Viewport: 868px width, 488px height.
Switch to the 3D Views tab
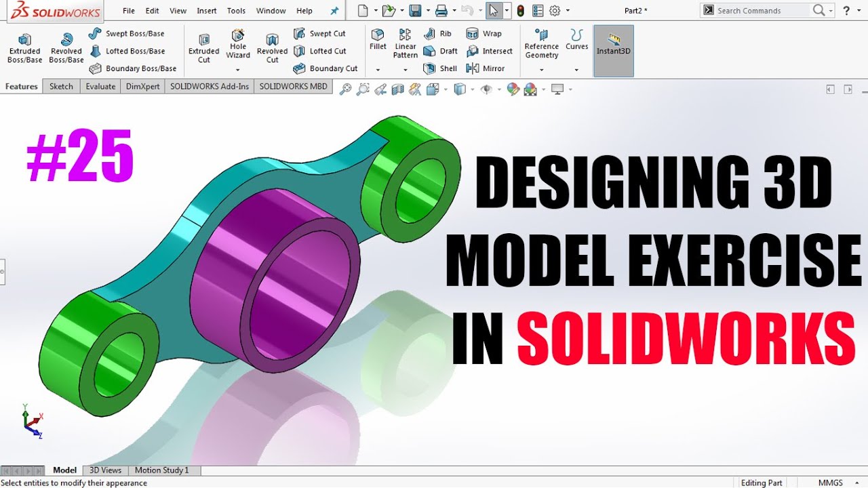[x=106, y=470]
